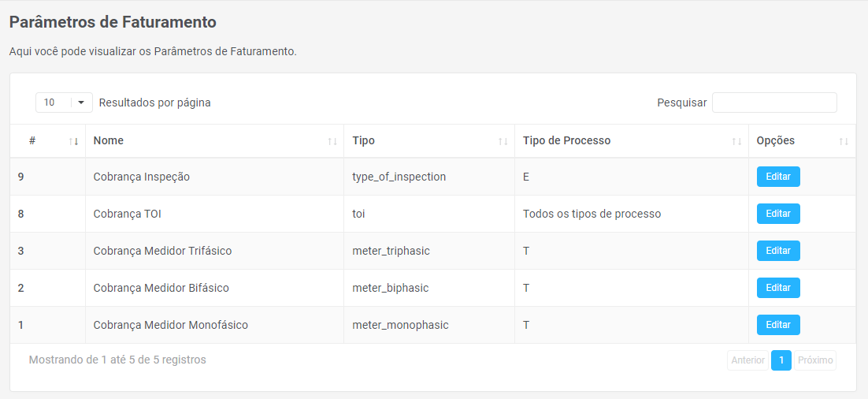Edit the Cobrança Medidor Monofásico row
868x399 pixels.
pos(777,325)
